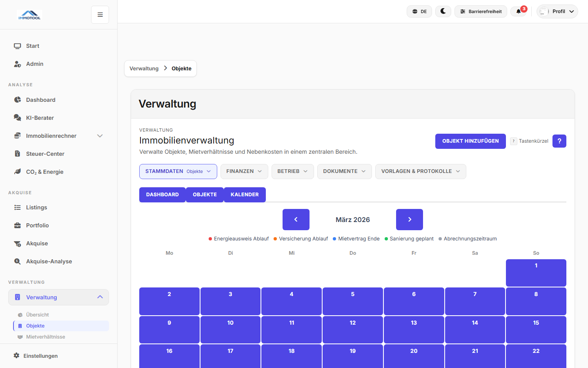The height and width of the screenshot is (368, 588).
Task: Select the Steuer-Center document icon
Action: (x=17, y=154)
